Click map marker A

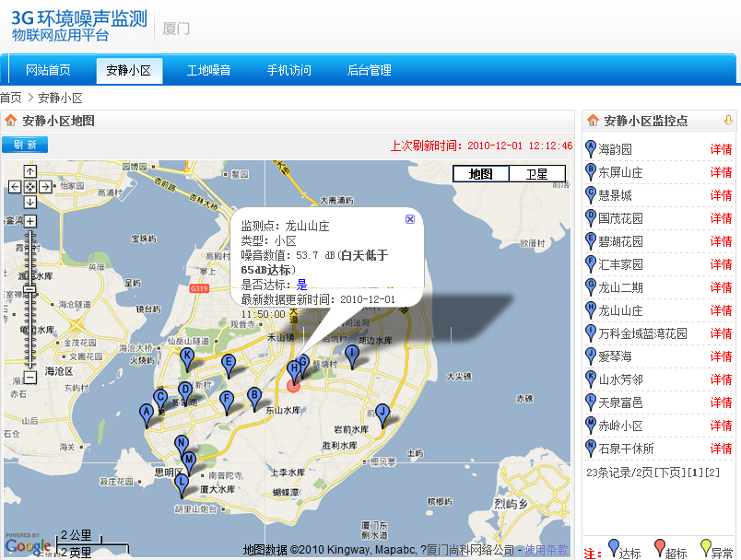pyautogui.click(x=147, y=415)
